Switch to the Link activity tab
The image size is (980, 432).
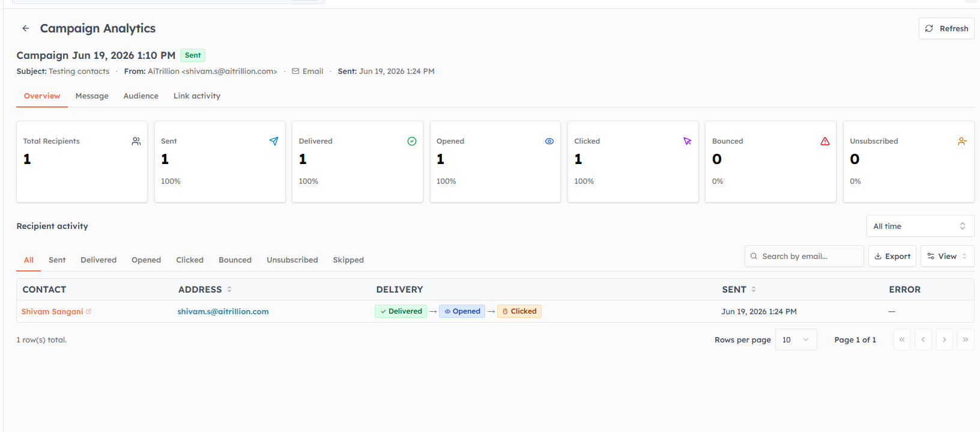pyautogui.click(x=197, y=96)
